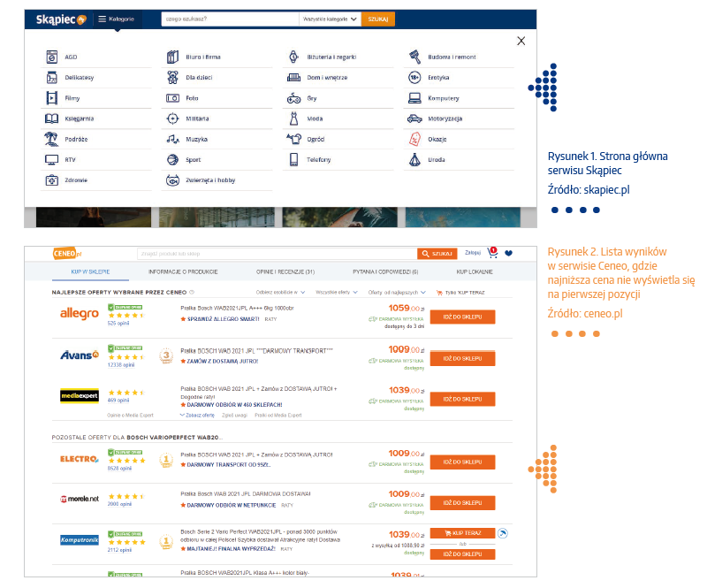Click the Biżuteria i zegarki watch icon
The width and height of the screenshot is (707, 588).
[293, 57]
